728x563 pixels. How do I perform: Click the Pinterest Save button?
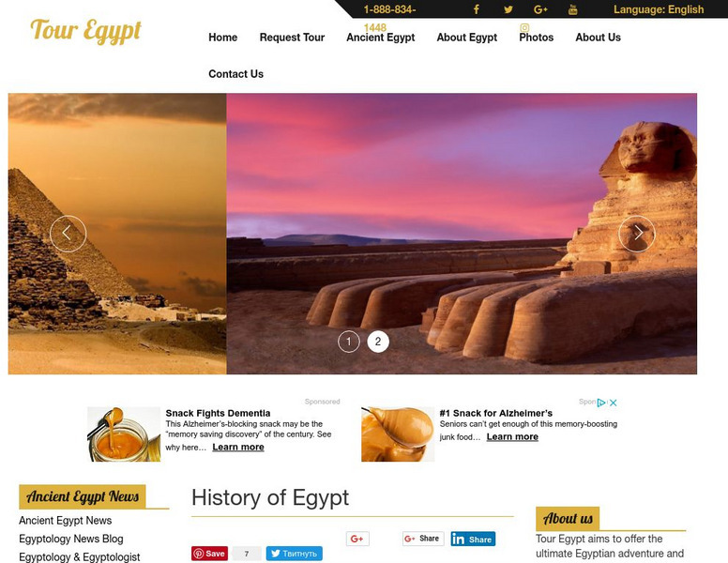210,554
